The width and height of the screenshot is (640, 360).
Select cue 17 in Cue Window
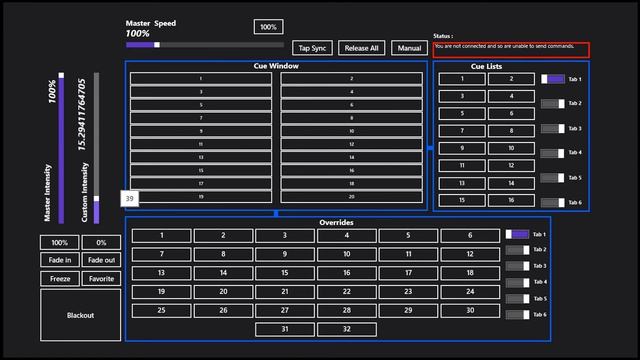(x=201, y=184)
